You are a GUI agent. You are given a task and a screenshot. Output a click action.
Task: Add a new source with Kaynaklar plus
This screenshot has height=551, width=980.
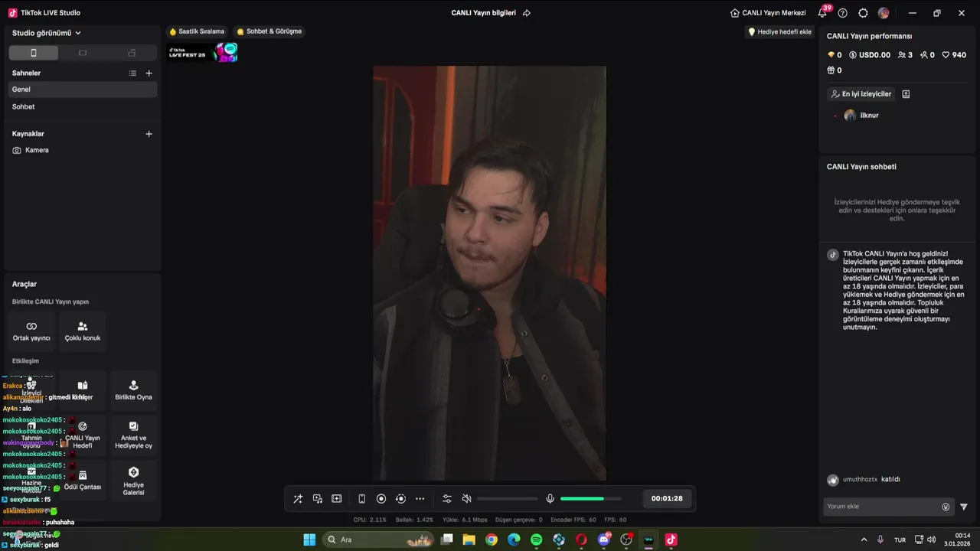click(149, 134)
